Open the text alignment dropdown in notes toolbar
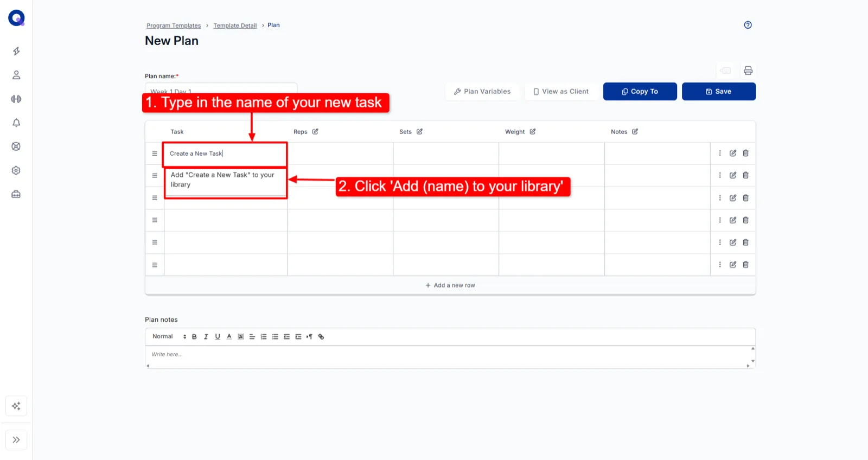This screenshot has width=868, height=460. [252, 337]
